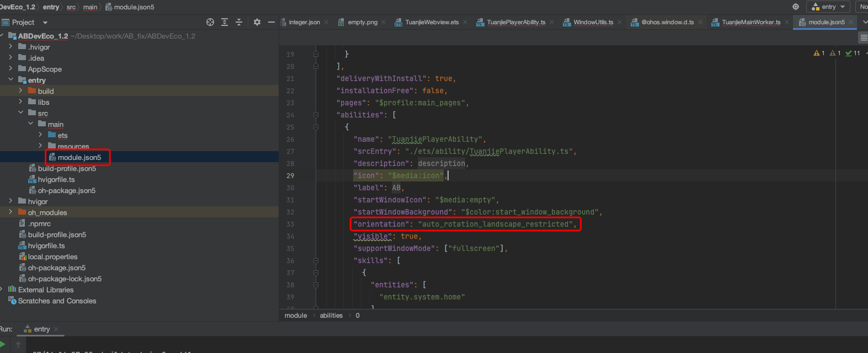Switch to the WindowUtils.ts tab
This screenshot has height=353, width=868.
pos(593,22)
